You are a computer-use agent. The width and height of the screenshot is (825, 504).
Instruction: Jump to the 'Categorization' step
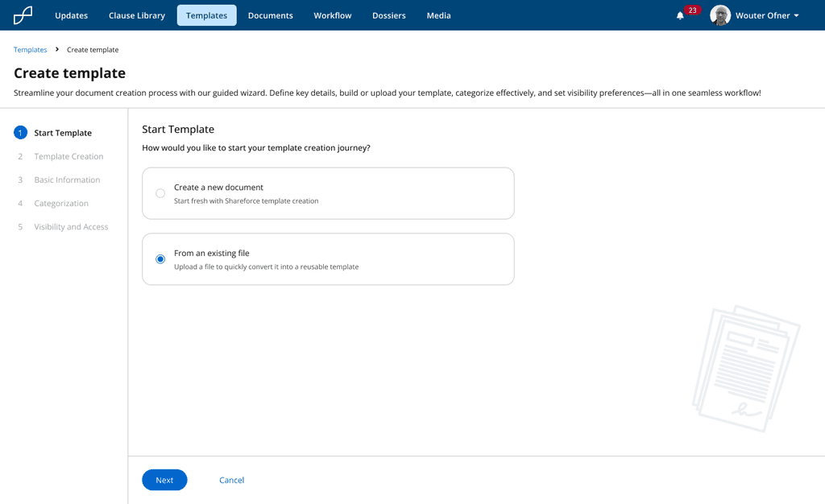[61, 204]
